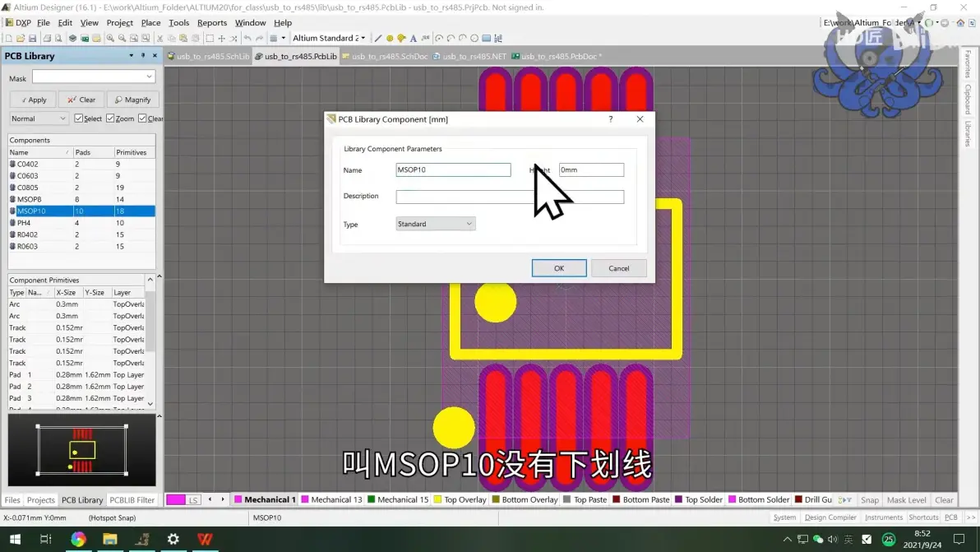Click the Undo arrow icon
The height and width of the screenshot is (552, 980).
[x=247, y=38]
